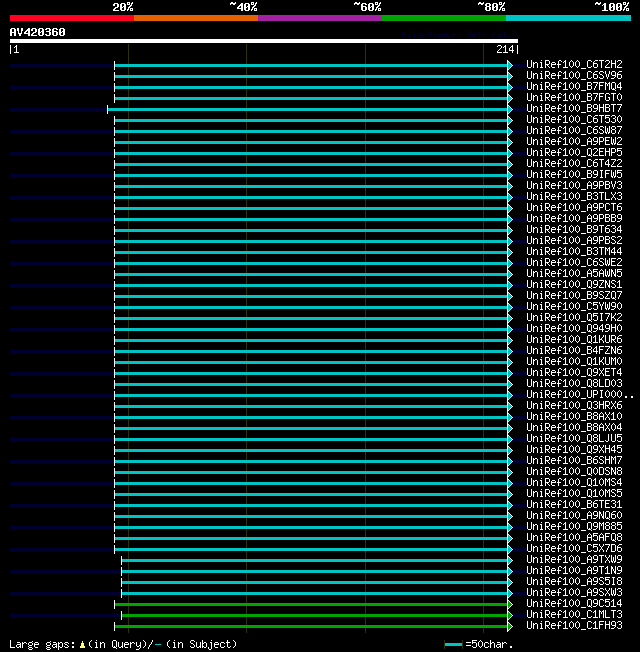
Task: Select the UniRef100_Q10MS4 label
Action: (574, 483)
